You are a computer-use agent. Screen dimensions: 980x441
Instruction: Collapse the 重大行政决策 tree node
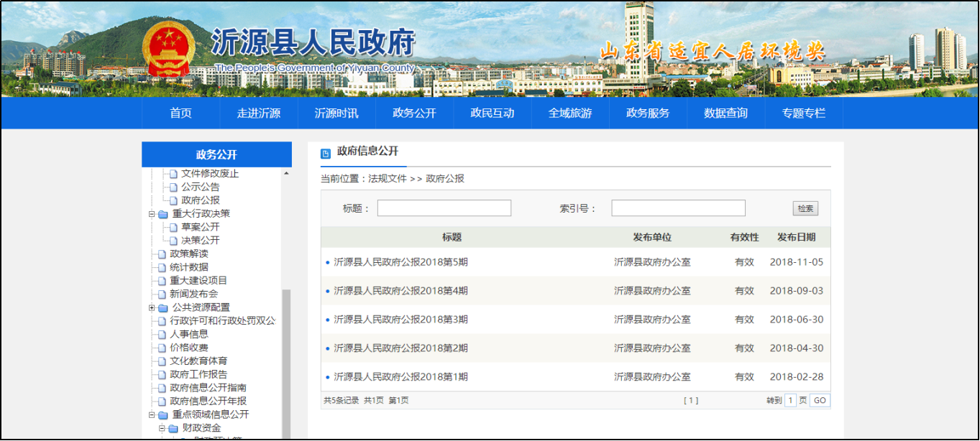[152, 214]
